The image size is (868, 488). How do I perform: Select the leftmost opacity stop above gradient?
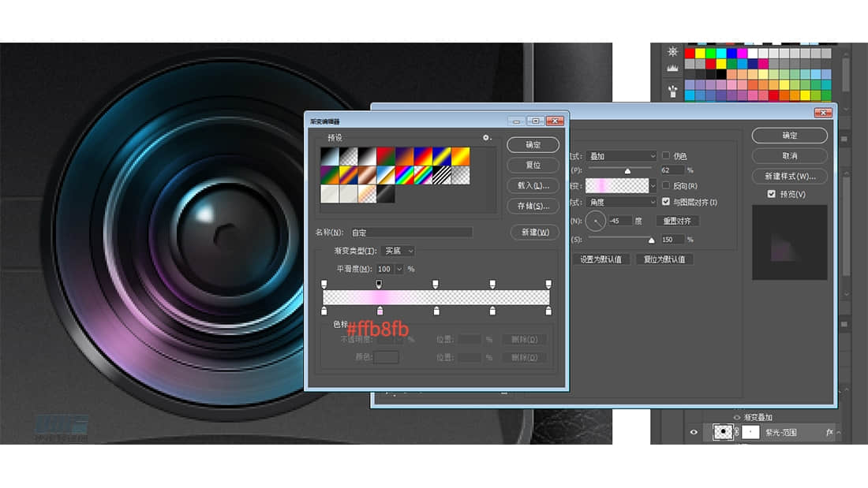[x=324, y=284]
